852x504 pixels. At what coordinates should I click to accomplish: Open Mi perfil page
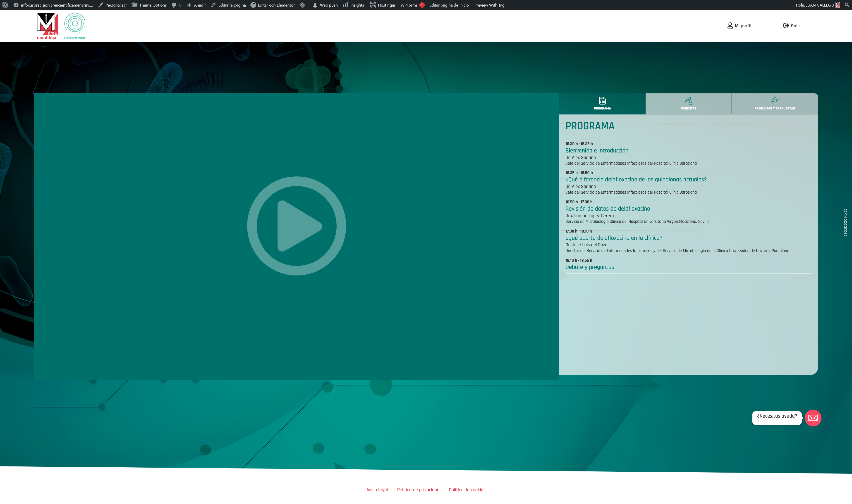739,26
